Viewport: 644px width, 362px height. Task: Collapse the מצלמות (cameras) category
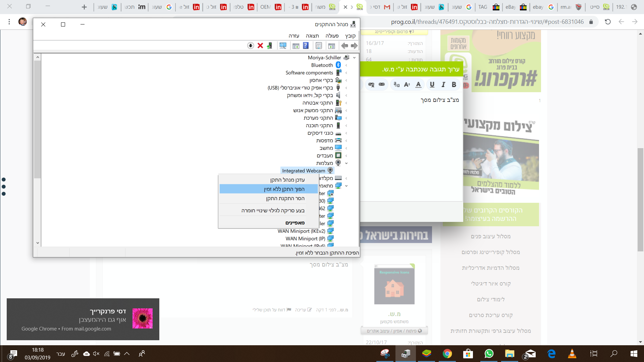coord(346,163)
